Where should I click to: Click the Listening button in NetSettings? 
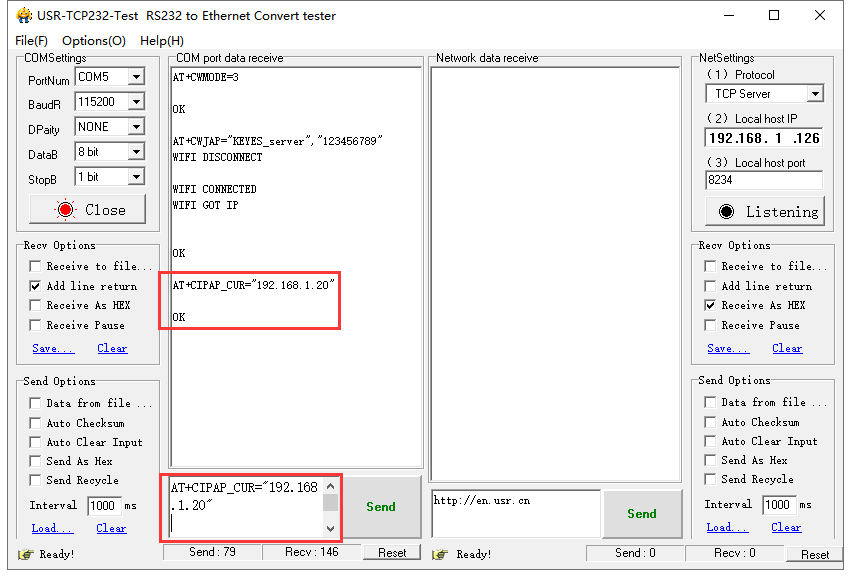click(765, 211)
